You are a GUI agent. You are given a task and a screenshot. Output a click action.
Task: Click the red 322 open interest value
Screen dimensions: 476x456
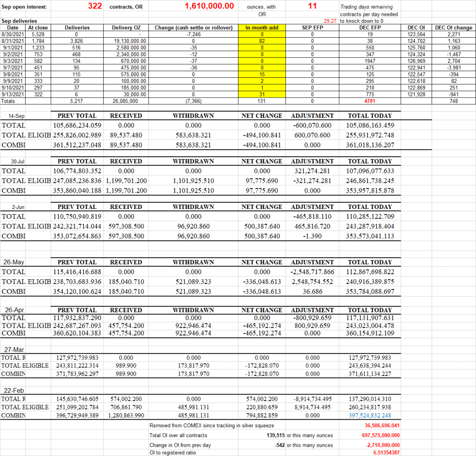click(x=95, y=6)
